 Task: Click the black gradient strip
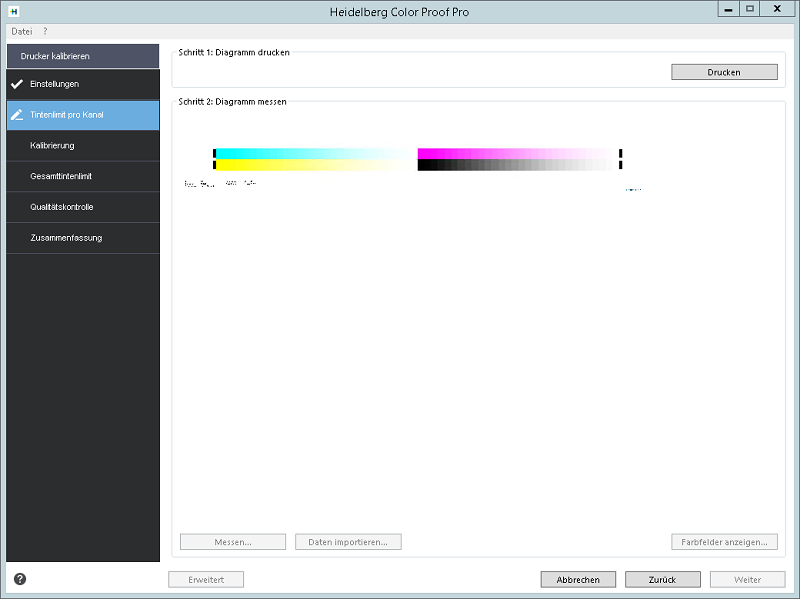[515, 165]
